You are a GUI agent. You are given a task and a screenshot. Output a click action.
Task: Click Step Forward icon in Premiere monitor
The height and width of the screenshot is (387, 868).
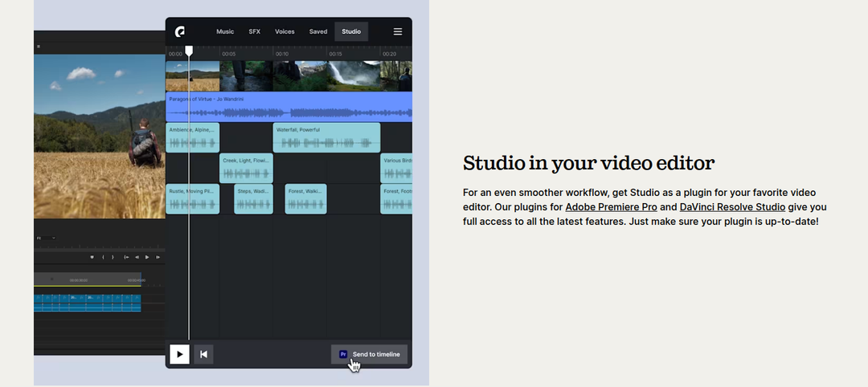pyautogui.click(x=158, y=257)
